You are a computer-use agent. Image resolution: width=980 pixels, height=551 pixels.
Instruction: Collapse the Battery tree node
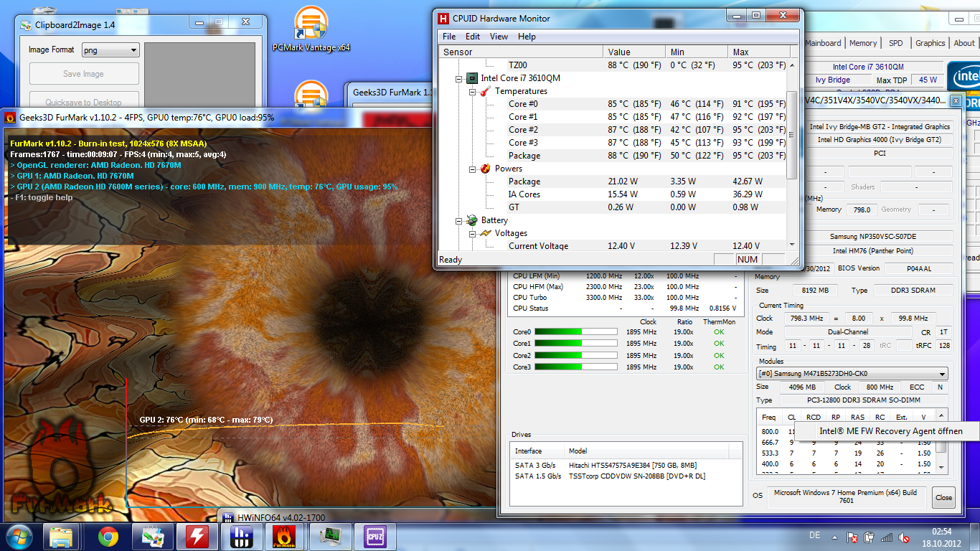[458, 220]
